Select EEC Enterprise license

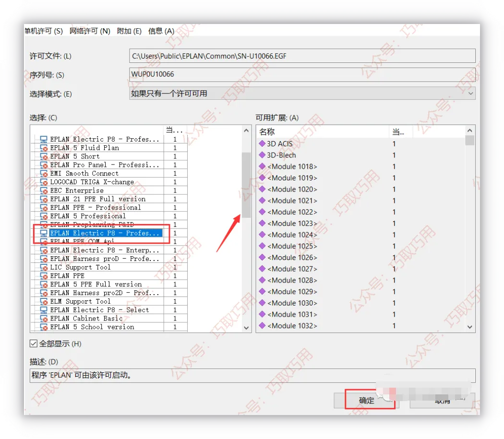(77, 190)
